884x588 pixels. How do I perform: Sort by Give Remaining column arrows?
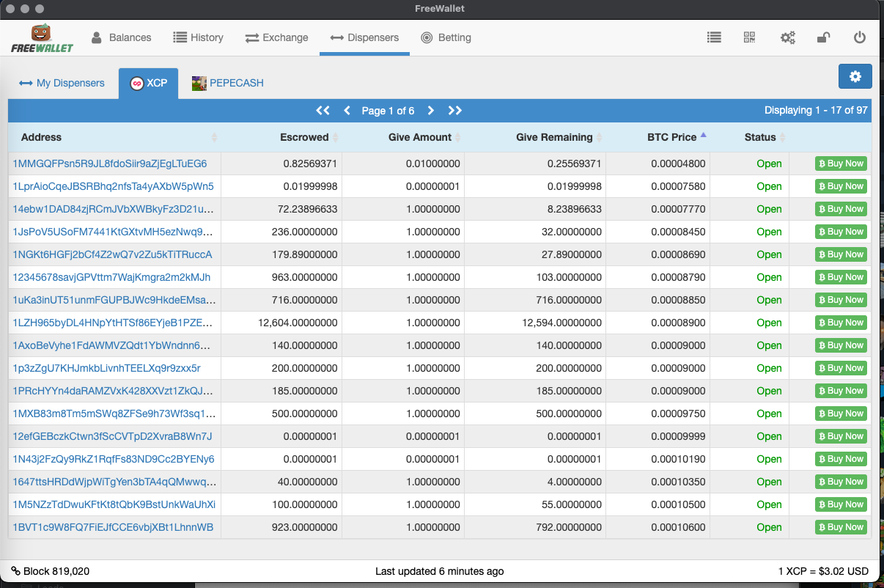pos(600,137)
